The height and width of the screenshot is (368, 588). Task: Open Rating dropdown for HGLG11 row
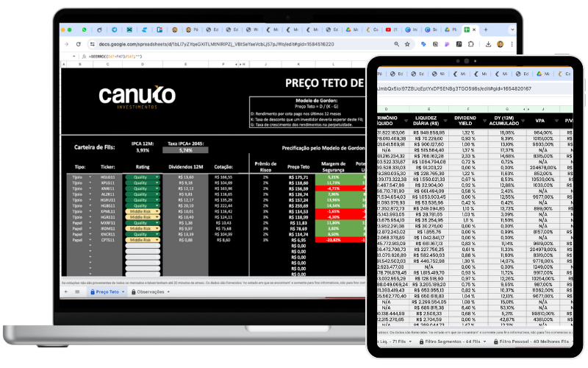click(157, 177)
